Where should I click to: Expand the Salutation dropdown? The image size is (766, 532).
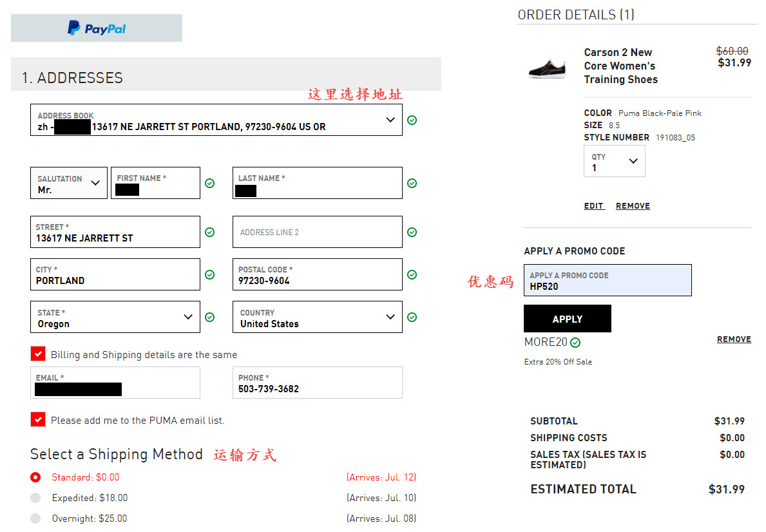pos(68,183)
